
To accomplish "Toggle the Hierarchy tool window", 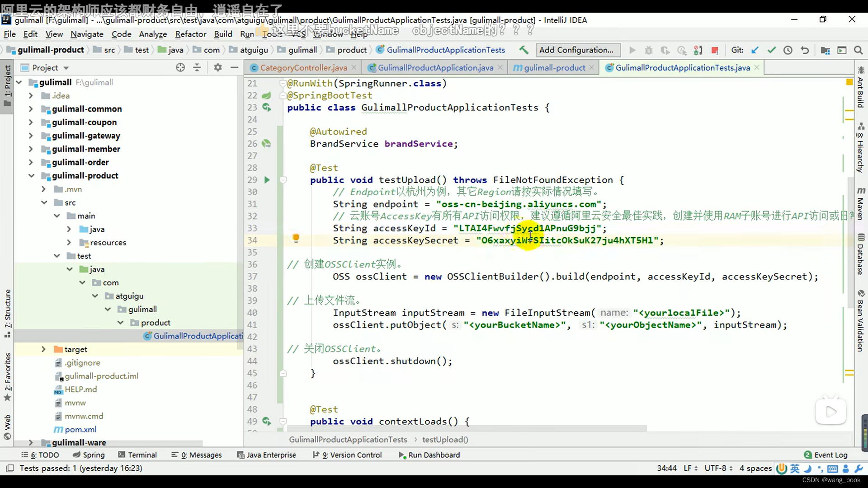I will coord(860,148).
